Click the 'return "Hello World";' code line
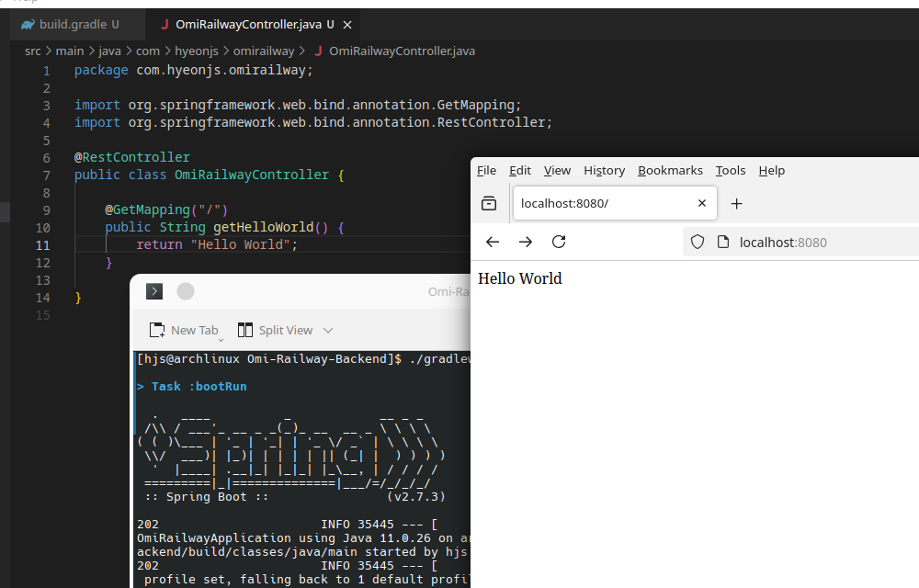The image size is (919, 588). point(217,244)
